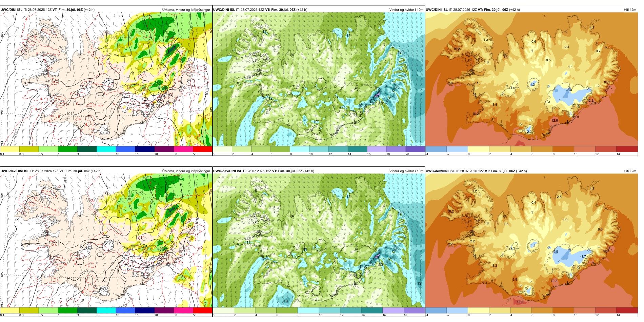Click red 50 swatch in UWC precipitation legend
Image resolution: width=644 pixels, height=322 pixels.
[x=202, y=149]
